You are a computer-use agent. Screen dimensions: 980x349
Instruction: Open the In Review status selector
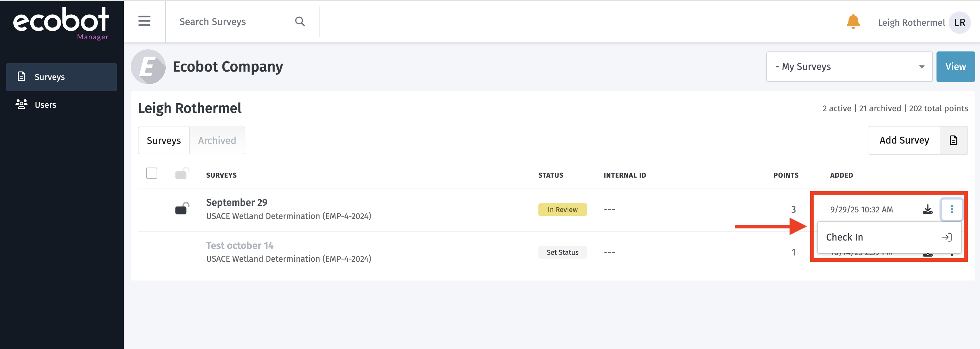click(x=562, y=210)
